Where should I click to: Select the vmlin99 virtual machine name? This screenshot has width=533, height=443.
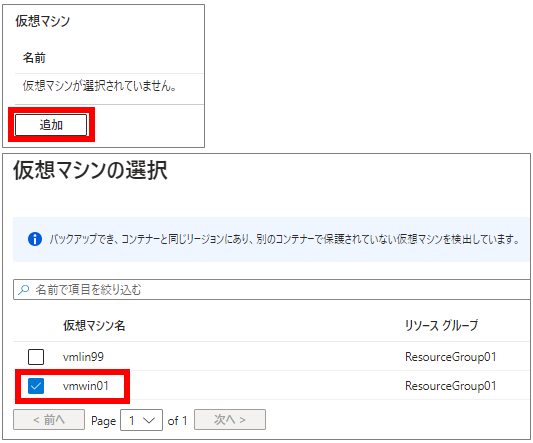[83, 357]
